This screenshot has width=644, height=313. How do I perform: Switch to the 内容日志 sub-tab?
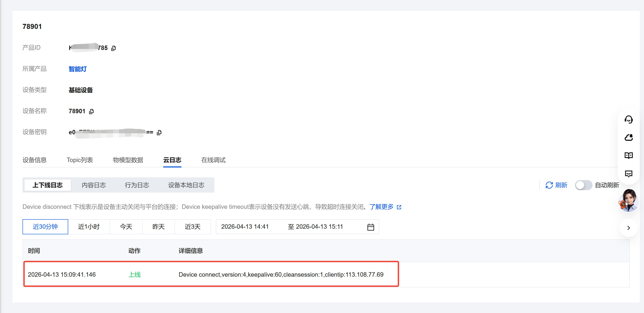click(94, 185)
